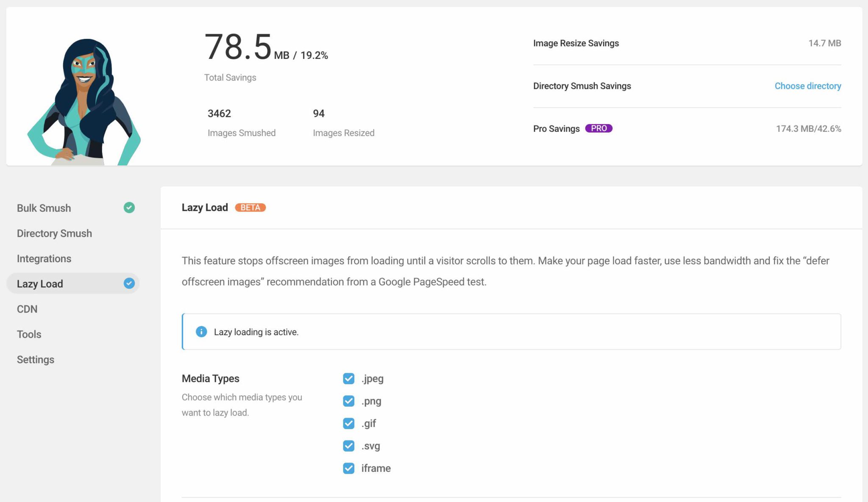Viewport: 868px width, 502px height.
Task: Click the .jpeg label text
Action: pos(373,379)
